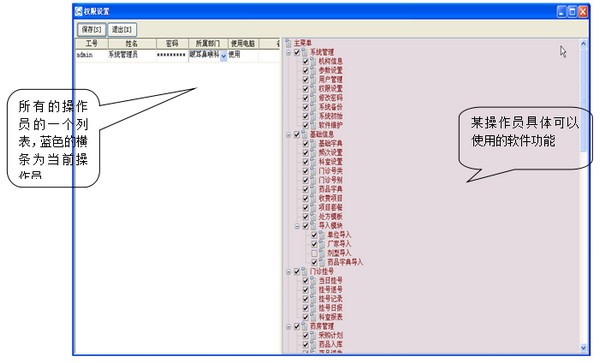
Task: Click the icon beside 挂号日报
Action: (x=313, y=308)
